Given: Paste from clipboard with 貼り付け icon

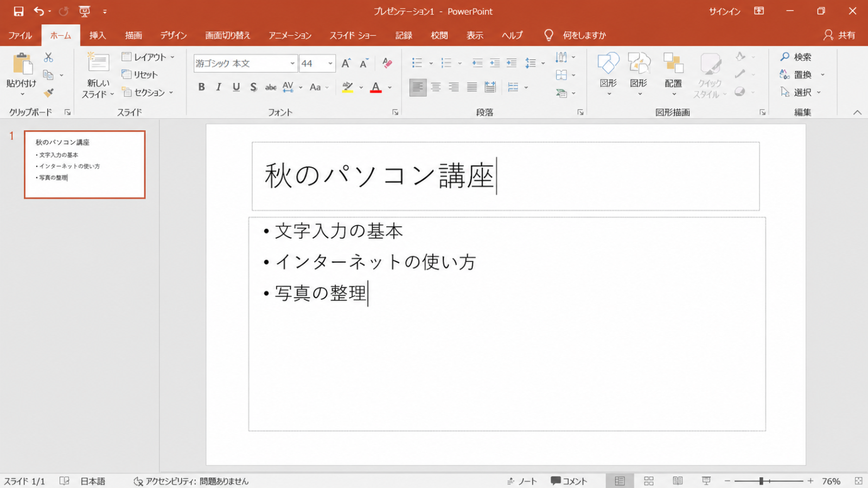Looking at the screenshot, I should (x=22, y=64).
